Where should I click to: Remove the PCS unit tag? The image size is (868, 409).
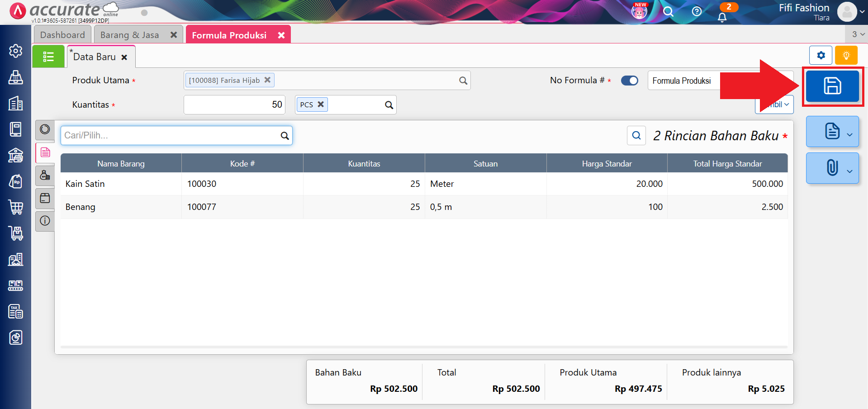(x=321, y=105)
